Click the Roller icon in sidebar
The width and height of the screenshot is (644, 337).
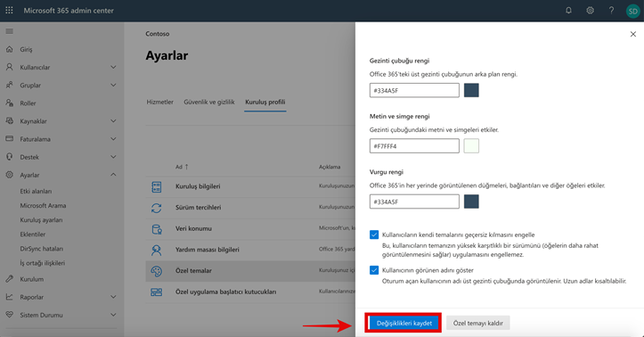coord(10,103)
